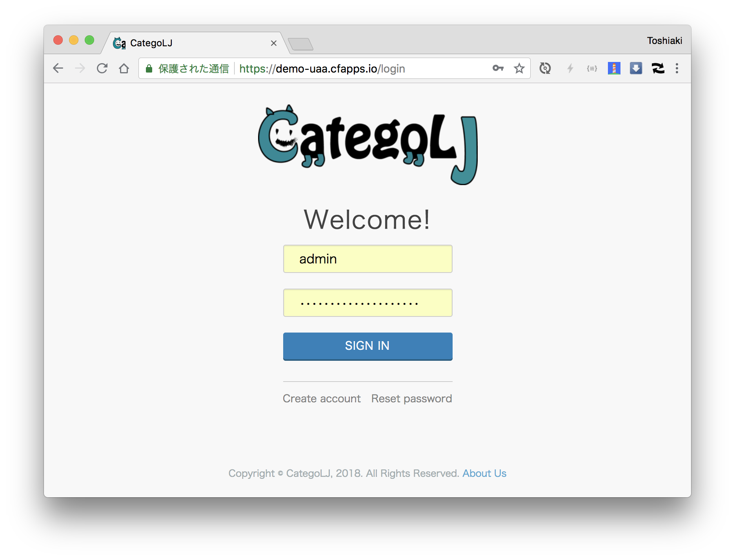The width and height of the screenshot is (735, 560).
Task: Click the circular sync extension icon
Action: [x=545, y=69]
